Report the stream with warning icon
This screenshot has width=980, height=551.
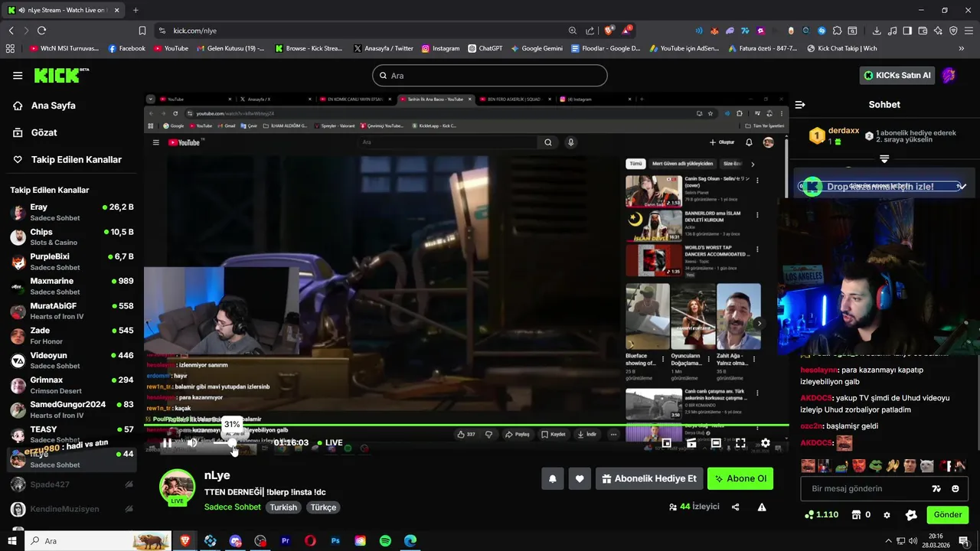tap(762, 507)
